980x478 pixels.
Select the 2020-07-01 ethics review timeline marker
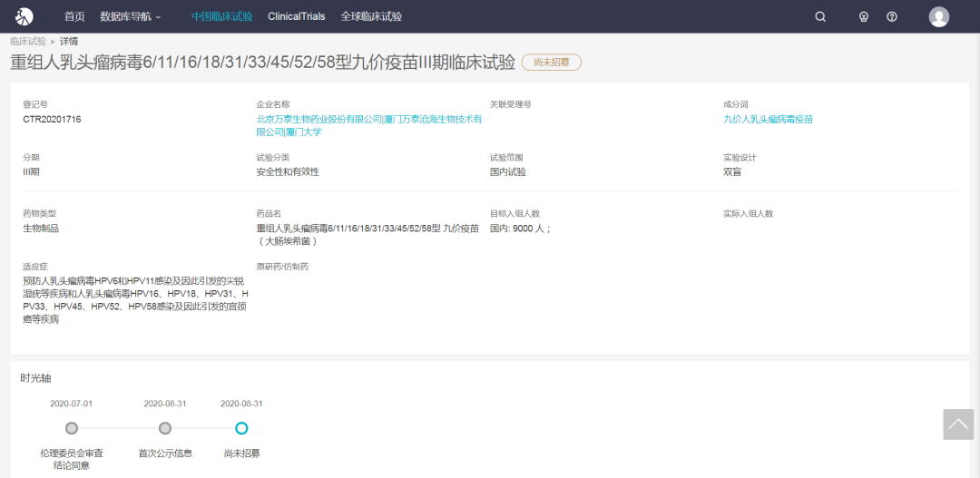tap(72, 428)
